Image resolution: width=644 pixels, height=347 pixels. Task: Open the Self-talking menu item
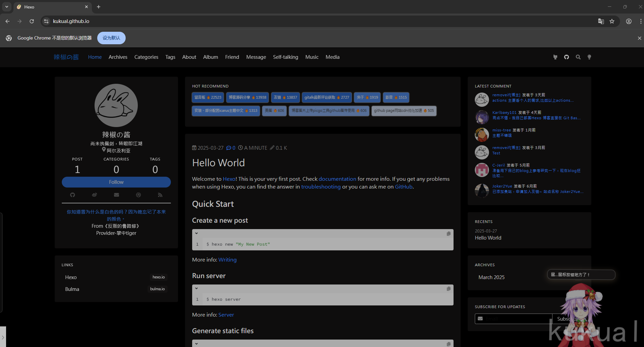[286, 57]
